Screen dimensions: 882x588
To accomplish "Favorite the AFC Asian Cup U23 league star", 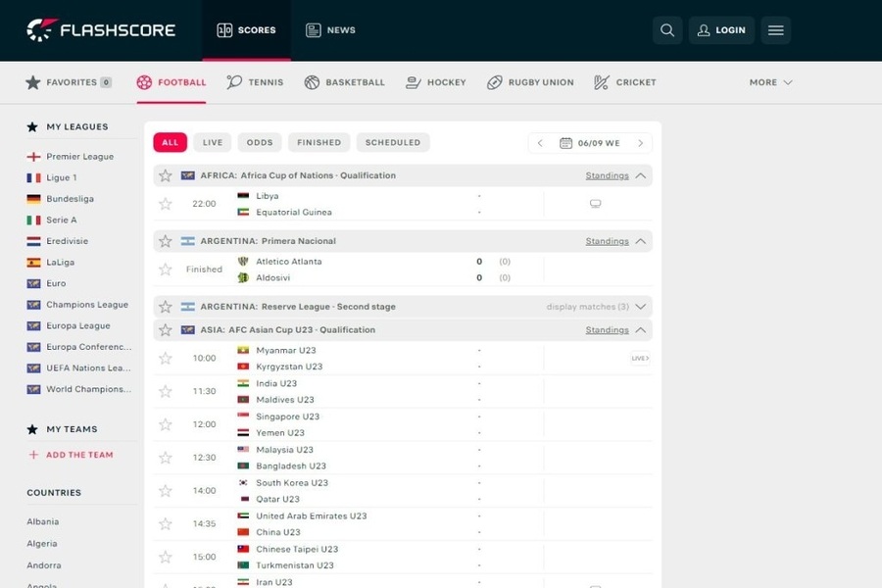I will coord(166,329).
